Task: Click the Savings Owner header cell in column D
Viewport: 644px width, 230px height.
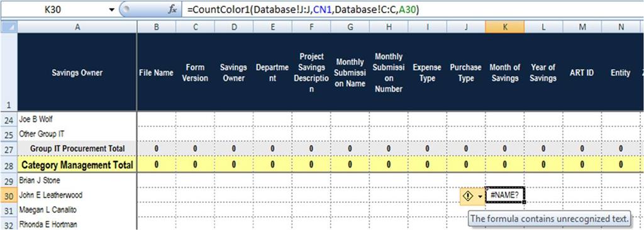Action: point(234,72)
